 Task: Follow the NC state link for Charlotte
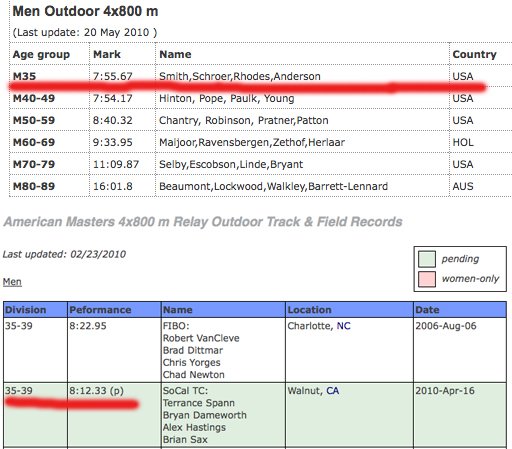click(343, 326)
